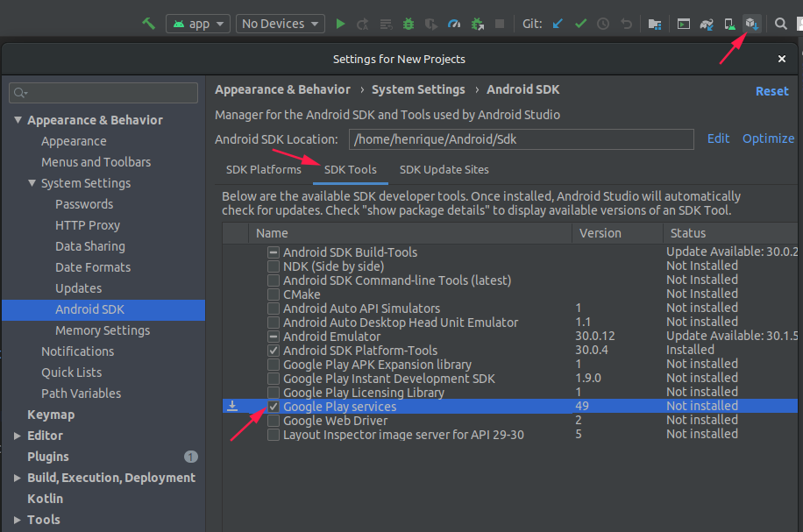Click the green Run app button

(340, 24)
